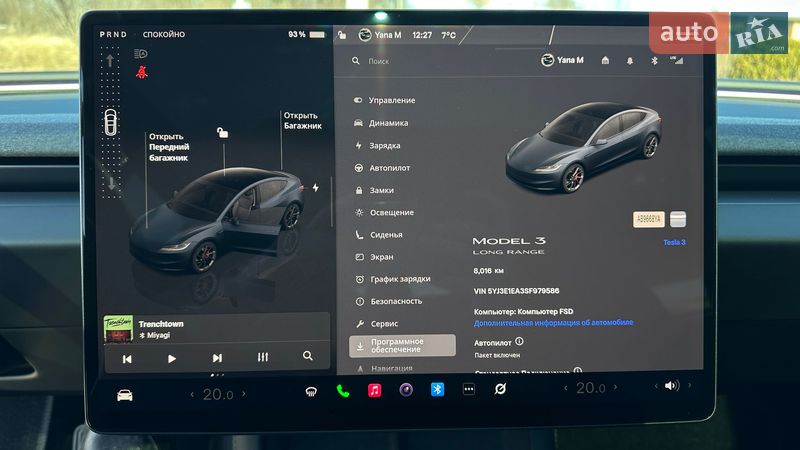Viewport: 800px width, 450px height.
Task: Tap the info icon next to Автопилот
Action: click(x=519, y=341)
